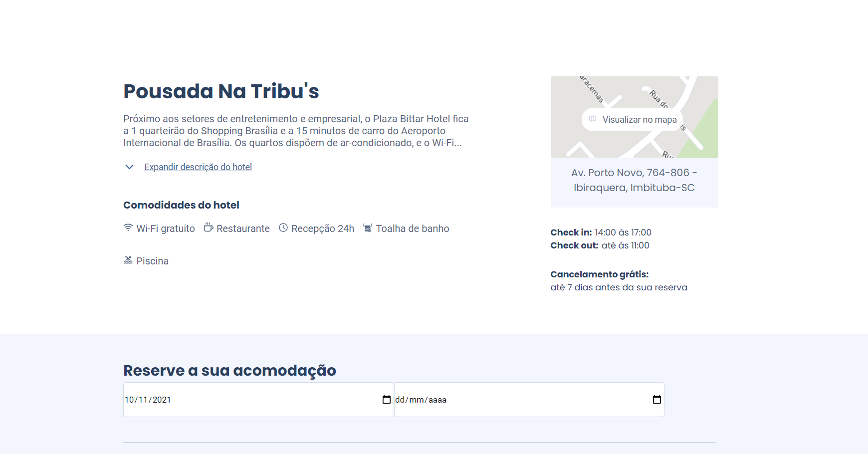Click the Expandir descrição do hotel link

coord(198,167)
